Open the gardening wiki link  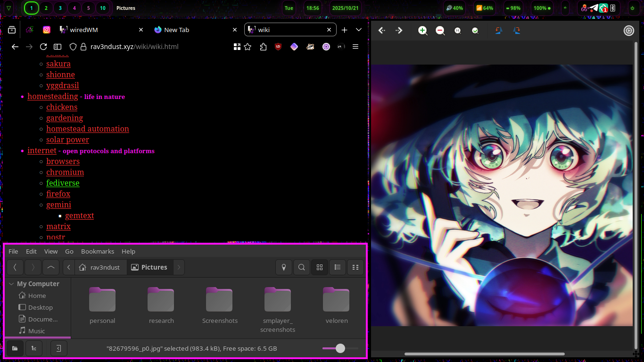click(x=65, y=118)
